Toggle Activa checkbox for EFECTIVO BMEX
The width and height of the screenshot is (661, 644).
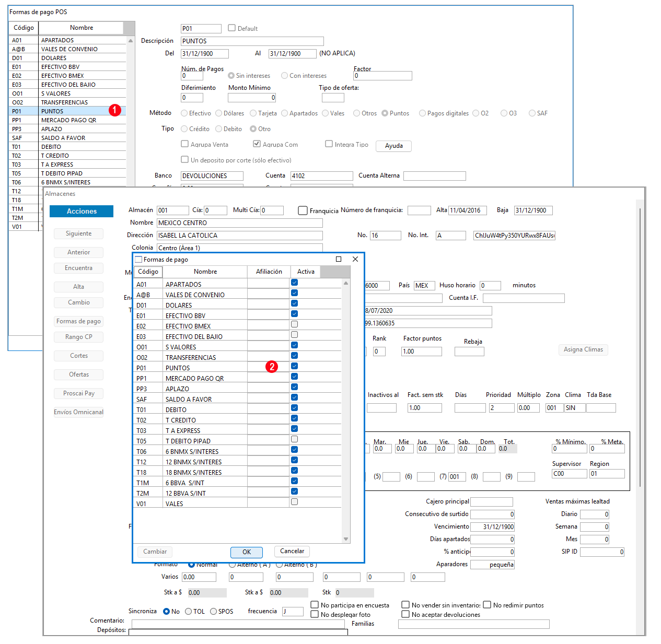click(x=295, y=324)
